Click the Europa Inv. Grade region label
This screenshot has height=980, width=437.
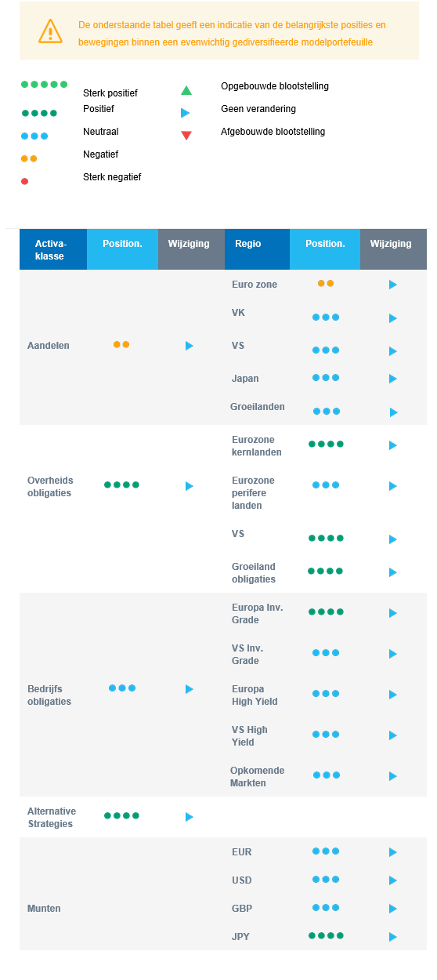[x=258, y=614]
